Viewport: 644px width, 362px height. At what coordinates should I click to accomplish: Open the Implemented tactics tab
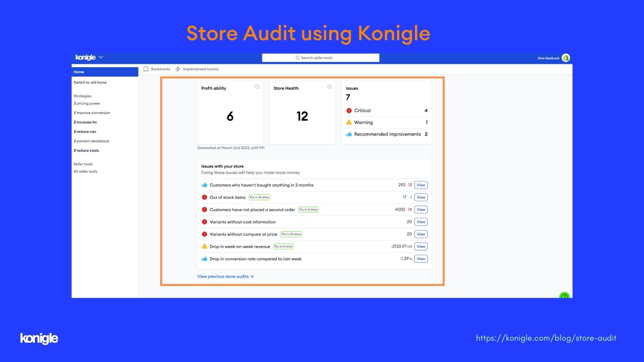tap(201, 69)
